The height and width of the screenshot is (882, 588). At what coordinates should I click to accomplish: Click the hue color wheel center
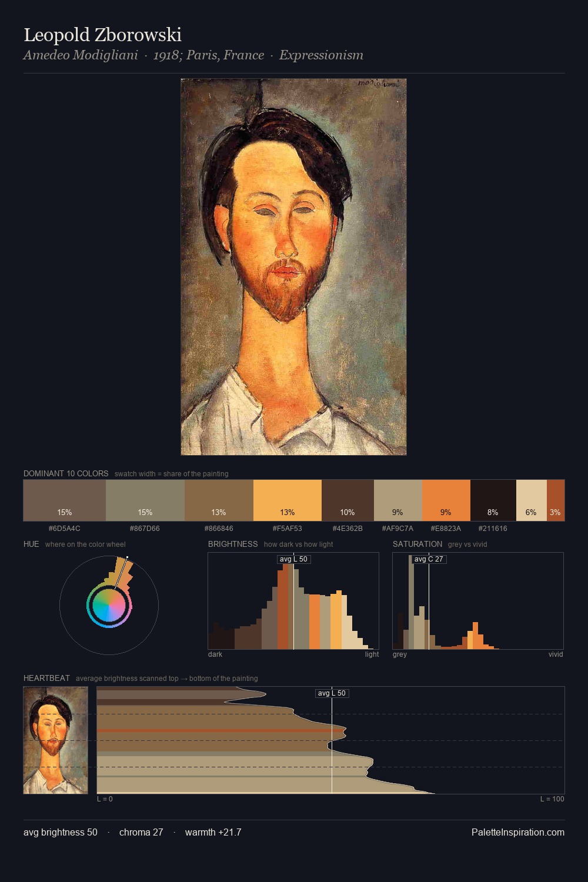click(109, 605)
